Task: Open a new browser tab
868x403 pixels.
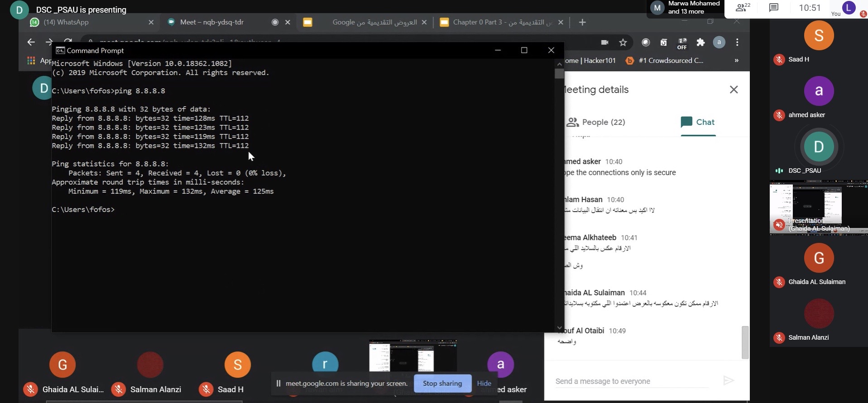Action: click(x=582, y=22)
